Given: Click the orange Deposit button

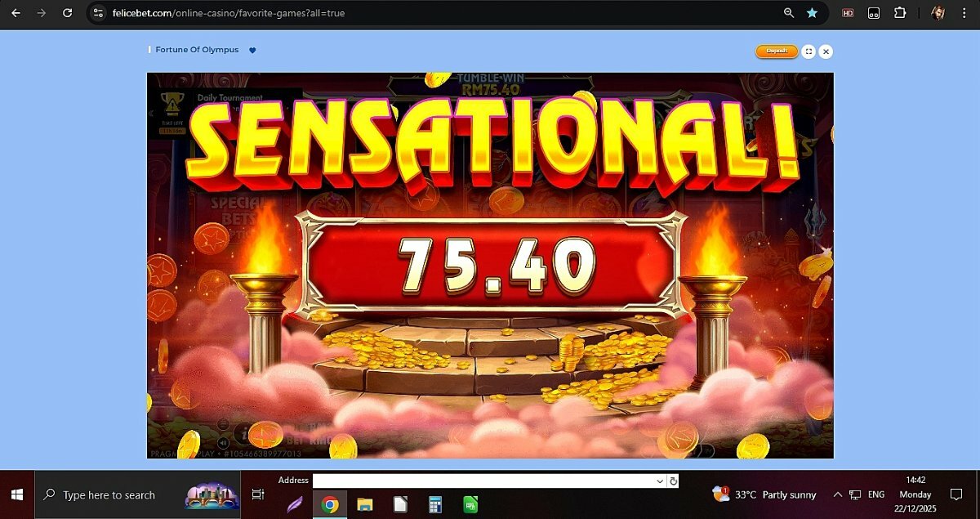Looking at the screenshot, I should (x=776, y=51).
